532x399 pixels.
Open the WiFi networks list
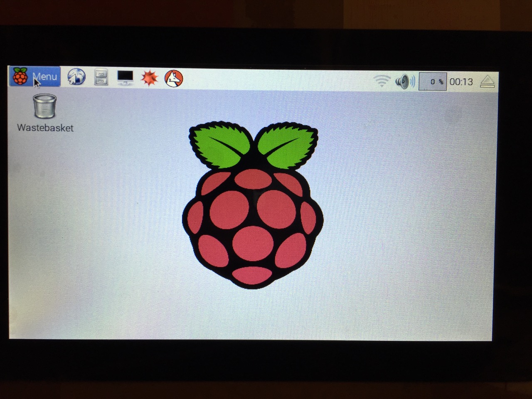coord(381,81)
